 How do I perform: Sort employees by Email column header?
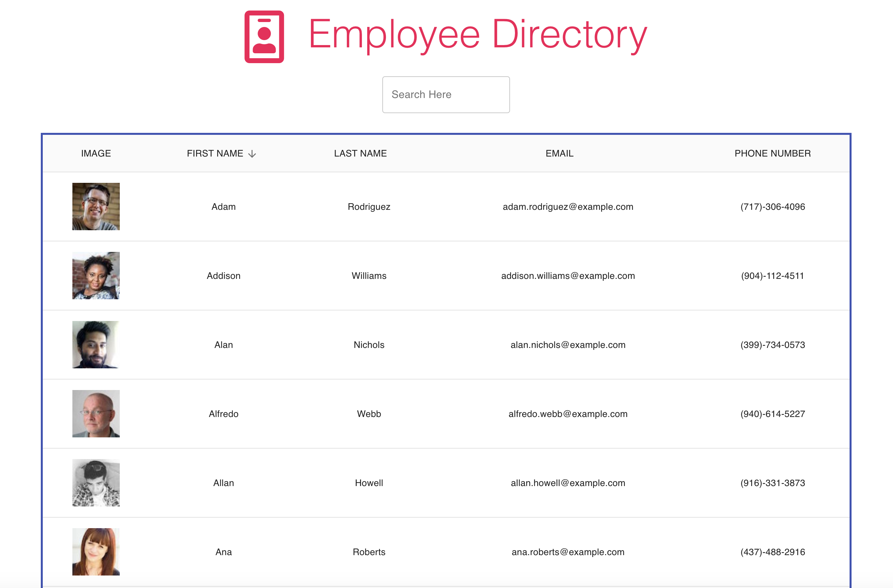(x=559, y=153)
